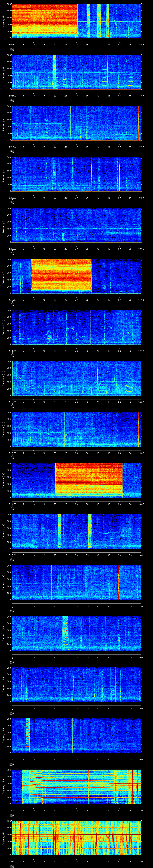Click the spectrogram panel starting at 3:07:00
The height and width of the screenshot is (868, 153).
click(77, 123)
